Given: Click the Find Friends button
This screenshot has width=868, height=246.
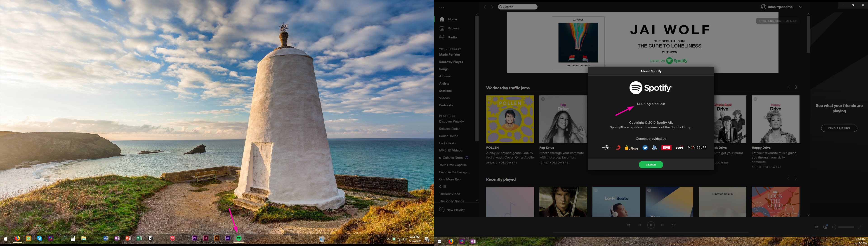Looking at the screenshot, I should coord(839,128).
